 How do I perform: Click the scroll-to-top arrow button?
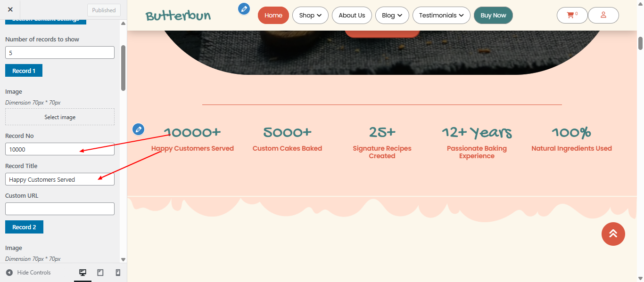(613, 234)
